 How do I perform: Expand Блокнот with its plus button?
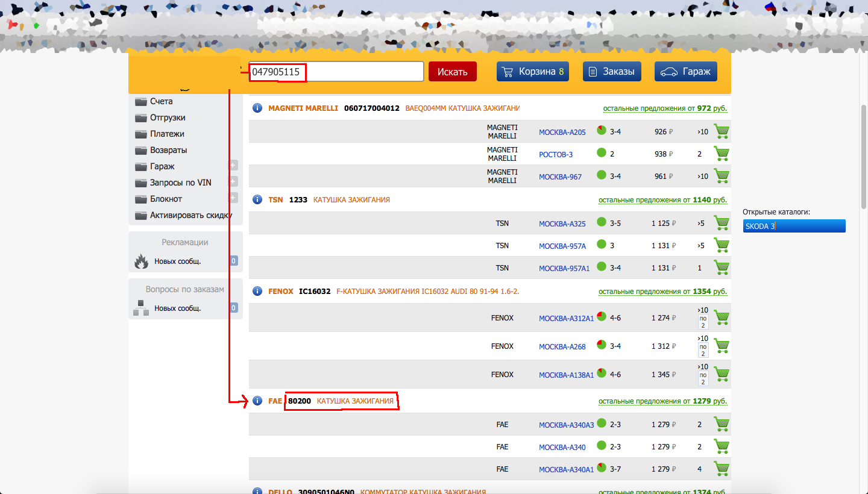(x=233, y=198)
